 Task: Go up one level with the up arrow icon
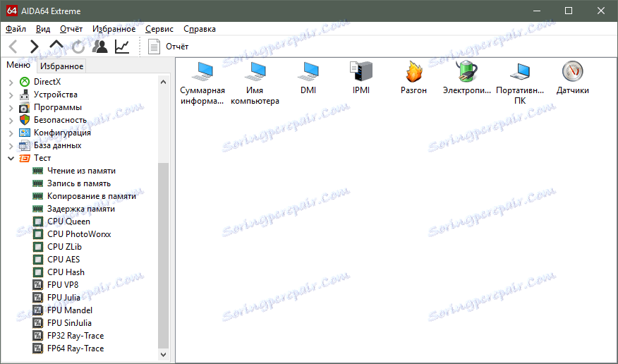(x=56, y=45)
